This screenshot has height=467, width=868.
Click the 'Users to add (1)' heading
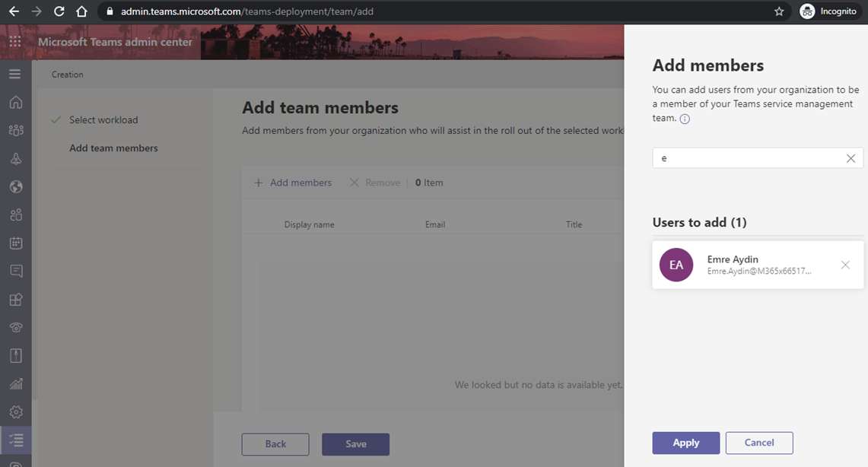(699, 222)
